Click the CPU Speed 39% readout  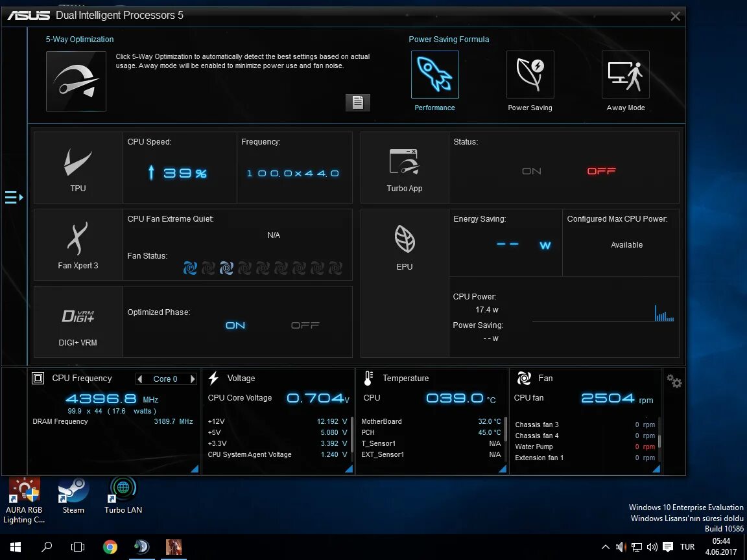[x=177, y=172]
